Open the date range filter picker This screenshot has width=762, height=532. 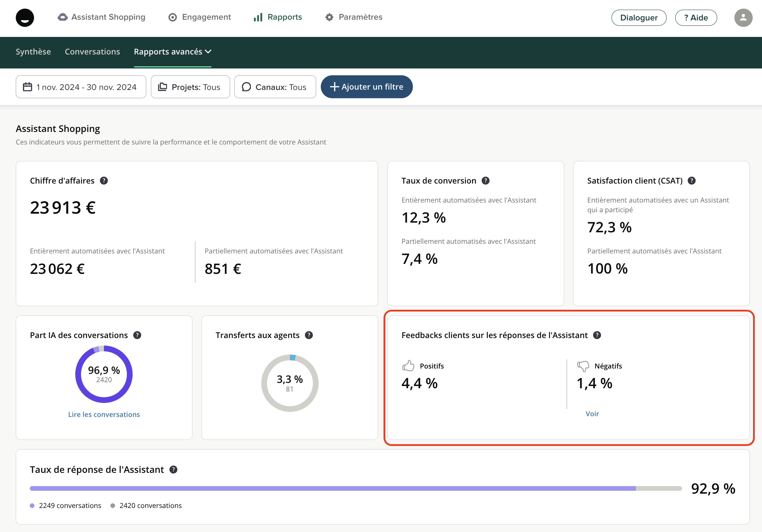[x=81, y=87]
